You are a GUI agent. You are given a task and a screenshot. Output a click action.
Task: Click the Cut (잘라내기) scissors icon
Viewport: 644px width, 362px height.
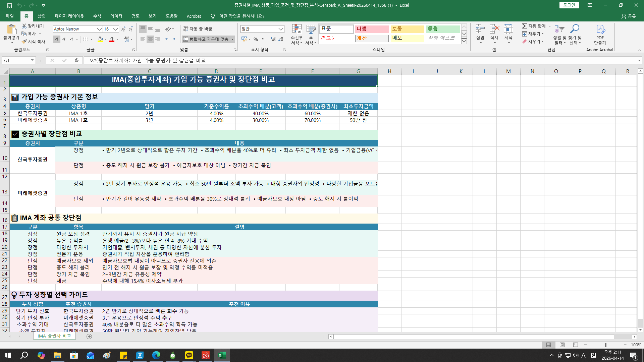(x=24, y=26)
